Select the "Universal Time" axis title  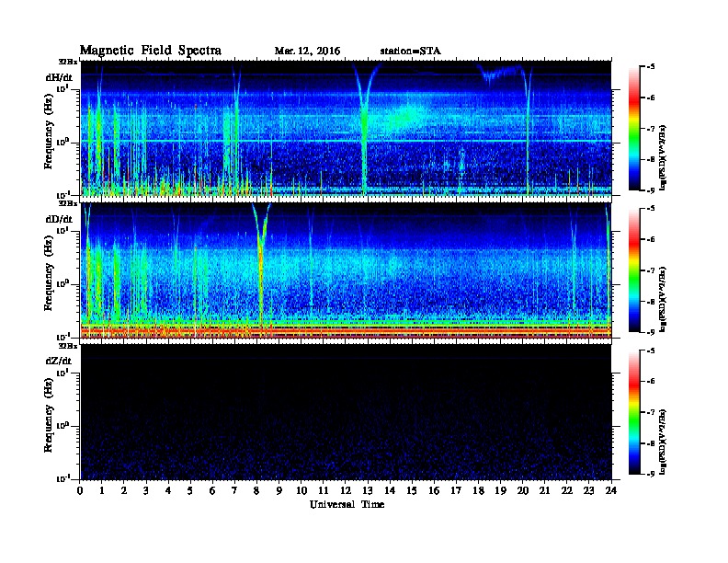(x=347, y=504)
